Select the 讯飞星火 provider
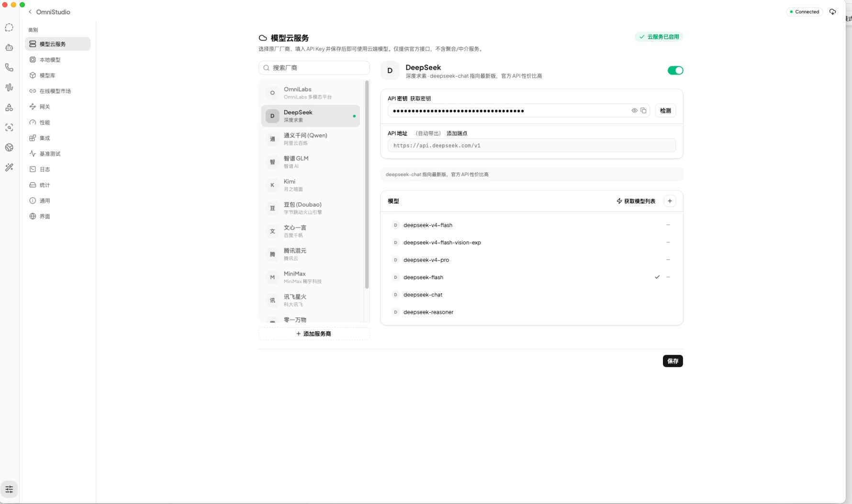Image resolution: width=852 pixels, height=504 pixels. click(x=310, y=300)
